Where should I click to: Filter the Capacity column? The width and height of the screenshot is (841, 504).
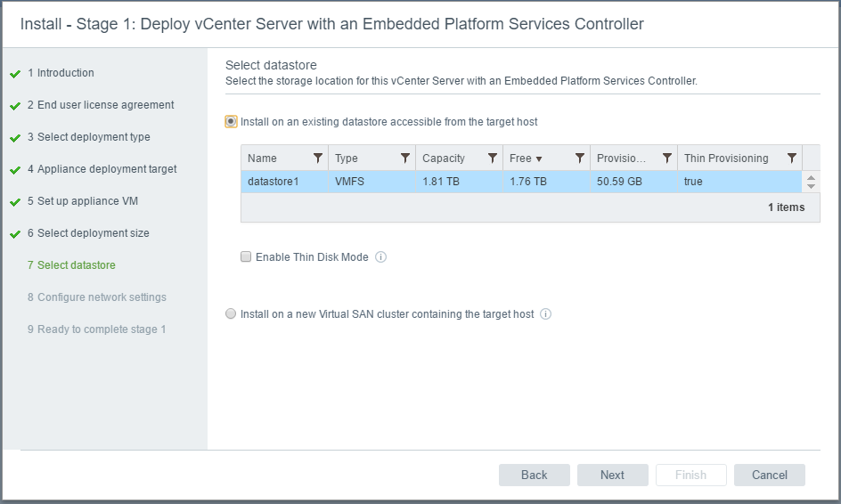click(493, 159)
